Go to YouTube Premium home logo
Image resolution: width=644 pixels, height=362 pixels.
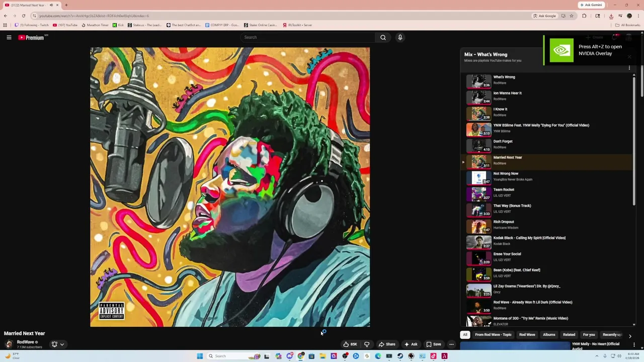click(32, 37)
